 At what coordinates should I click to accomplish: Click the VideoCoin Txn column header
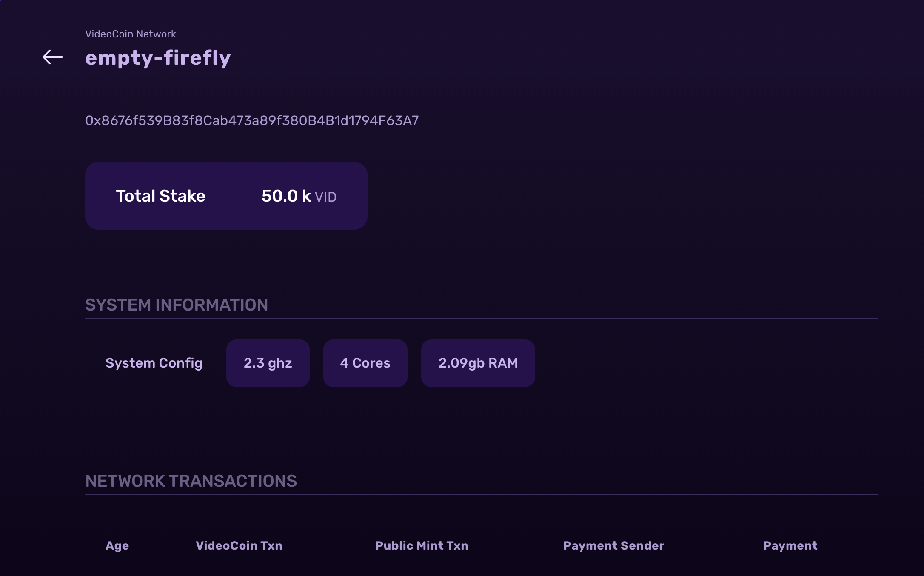[x=239, y=546]
